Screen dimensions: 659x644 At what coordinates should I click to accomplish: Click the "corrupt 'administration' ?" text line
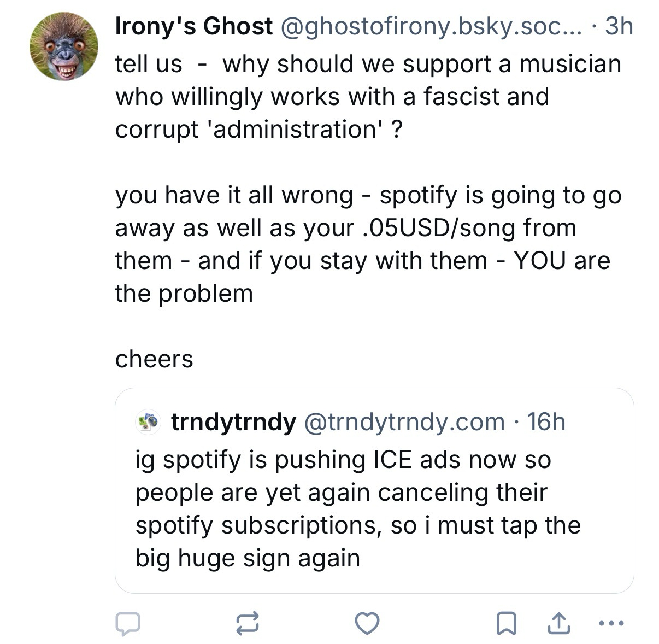258,130
